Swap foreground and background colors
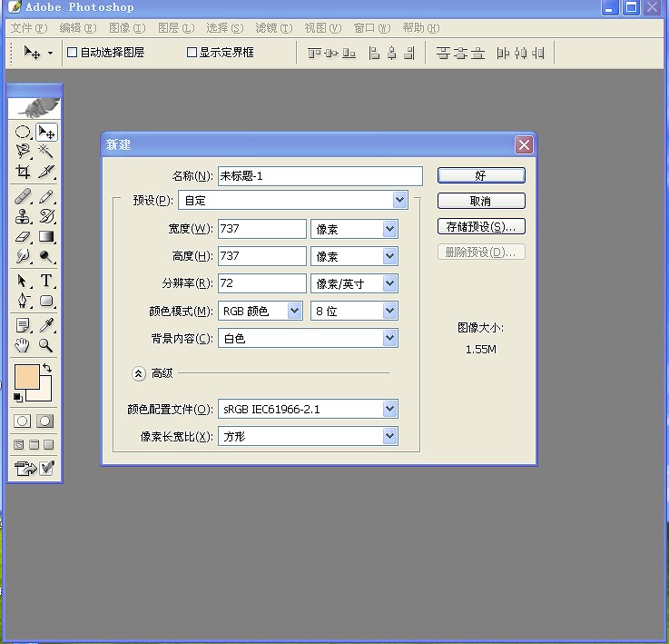Screen dimensions: 669x644 (47, 368)
